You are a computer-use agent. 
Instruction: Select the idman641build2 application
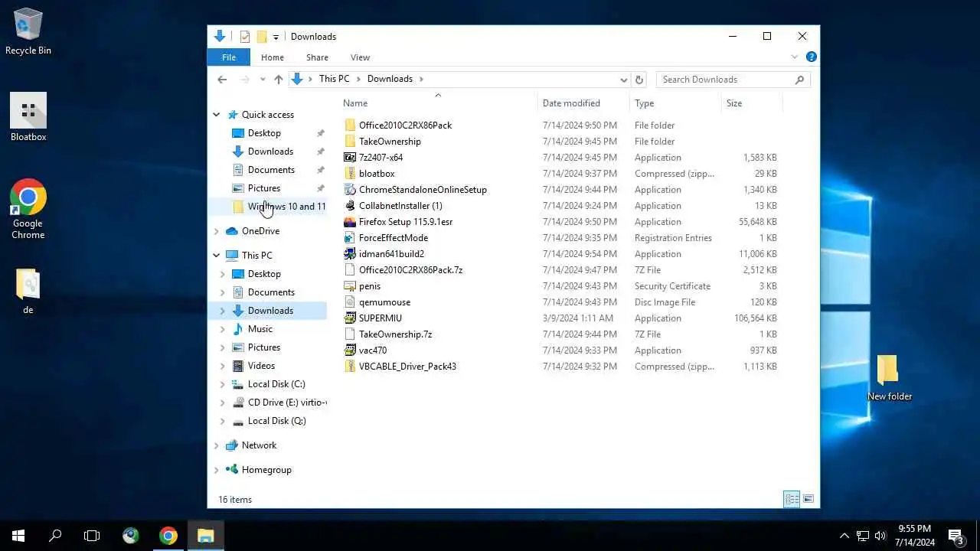click(391, 254)
